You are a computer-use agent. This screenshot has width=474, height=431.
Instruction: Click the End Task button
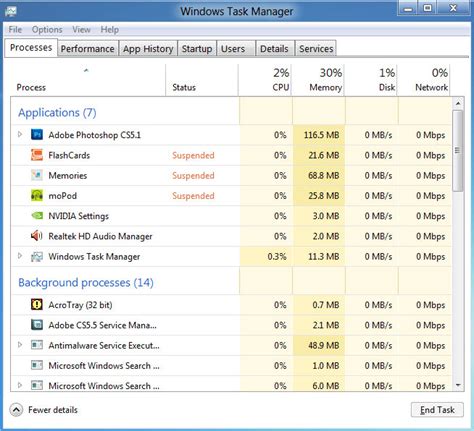pyautogui.click(x=437, y=410)
